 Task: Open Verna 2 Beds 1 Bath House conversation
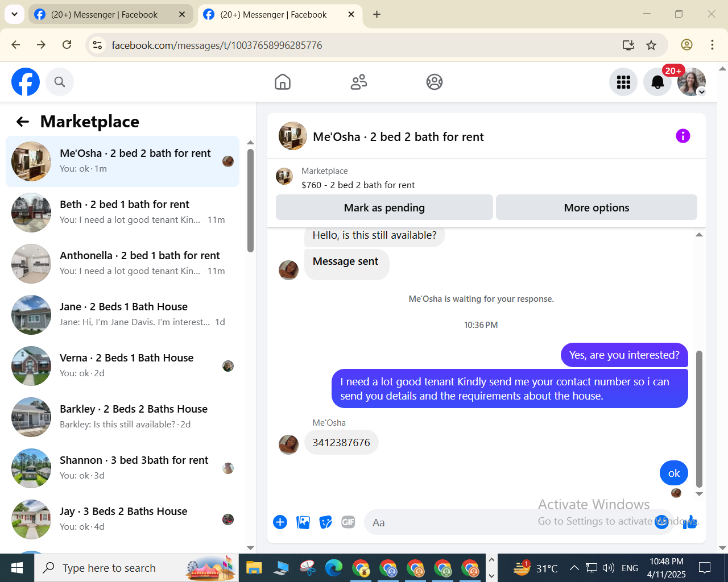tap(122, 366)
